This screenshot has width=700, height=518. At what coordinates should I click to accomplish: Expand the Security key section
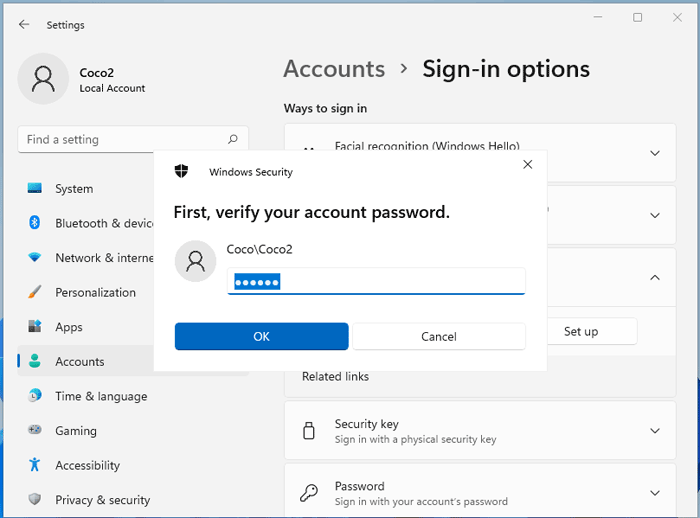tap(654, 431)
